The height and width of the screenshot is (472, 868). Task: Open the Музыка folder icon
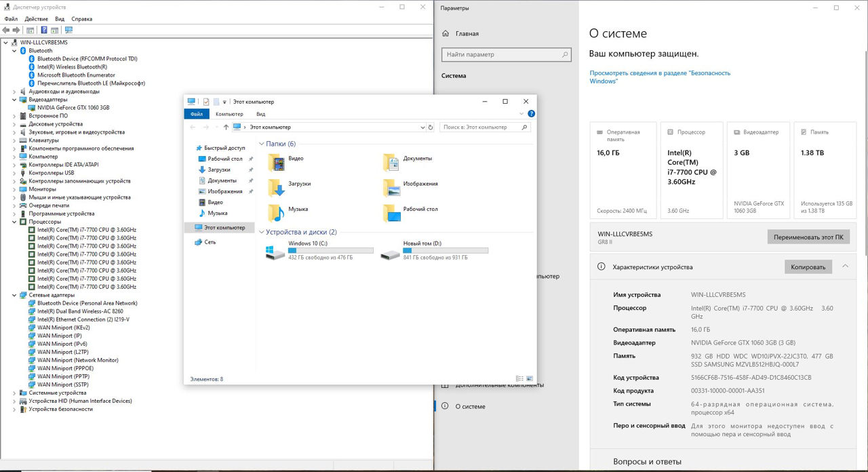point(277,213)
